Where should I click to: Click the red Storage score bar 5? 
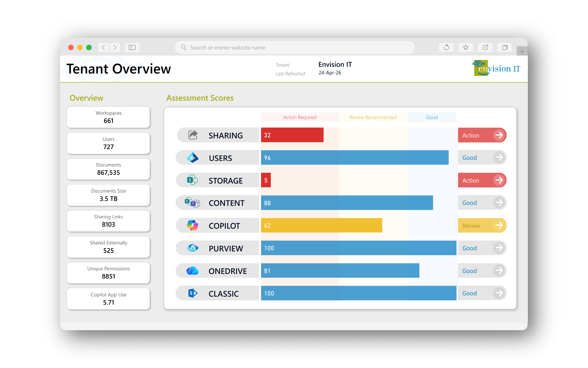[266, 180]
